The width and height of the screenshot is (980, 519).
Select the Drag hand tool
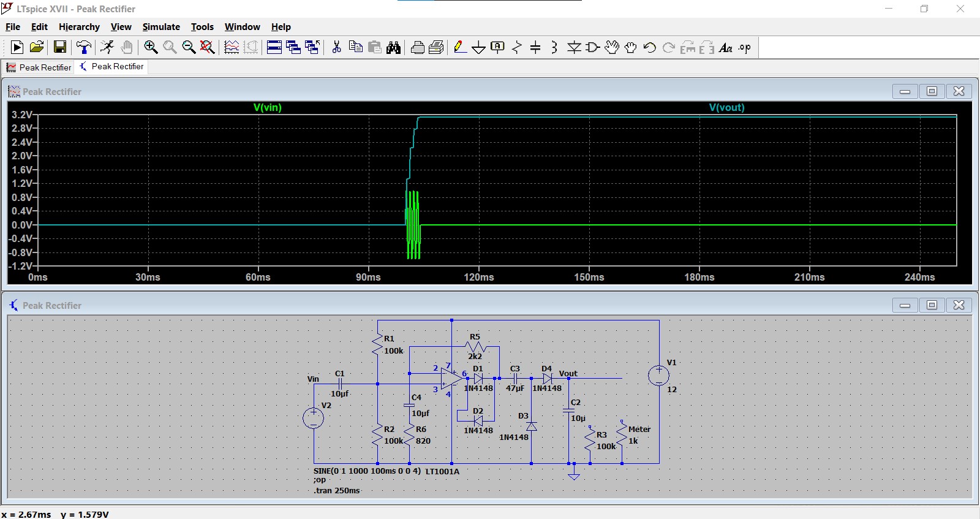point(631,47)
